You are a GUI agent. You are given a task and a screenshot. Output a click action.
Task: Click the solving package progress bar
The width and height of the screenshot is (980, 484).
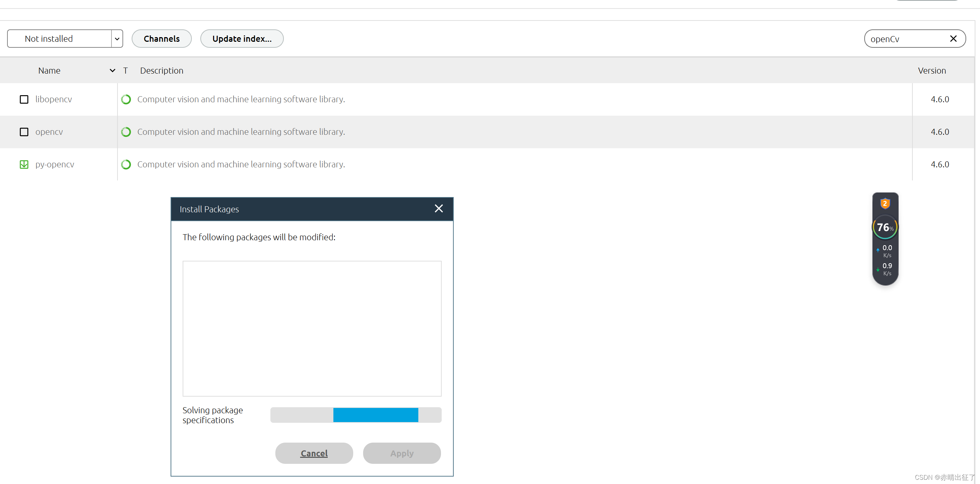(x=355, y=415)
